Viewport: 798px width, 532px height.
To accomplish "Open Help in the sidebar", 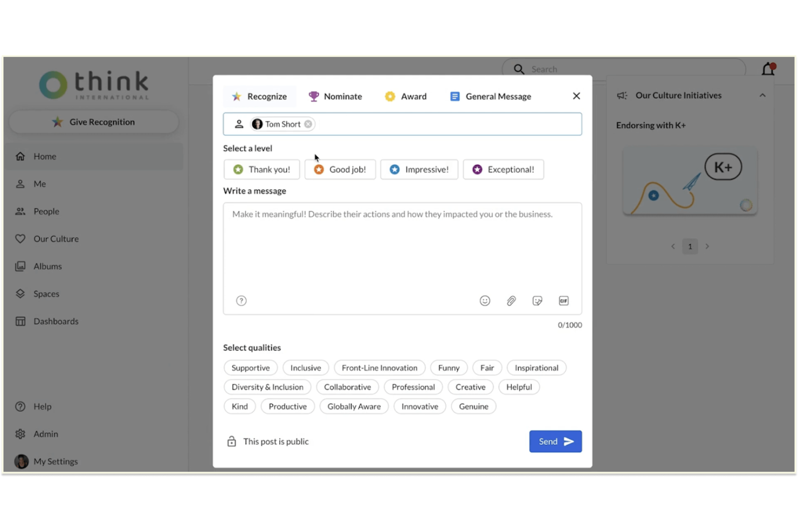I will point(94,406).
